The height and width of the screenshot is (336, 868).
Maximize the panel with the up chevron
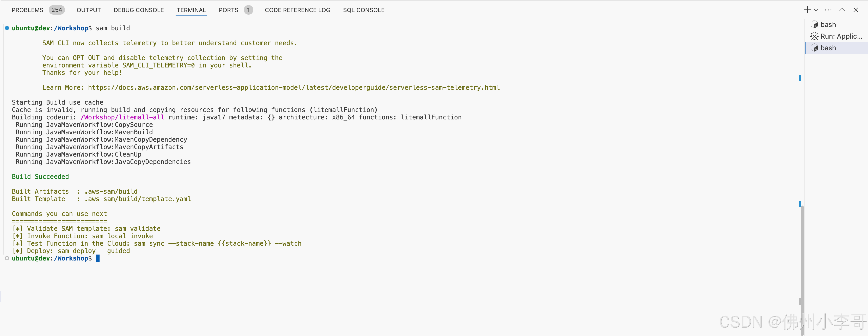[x=842, y=10]
